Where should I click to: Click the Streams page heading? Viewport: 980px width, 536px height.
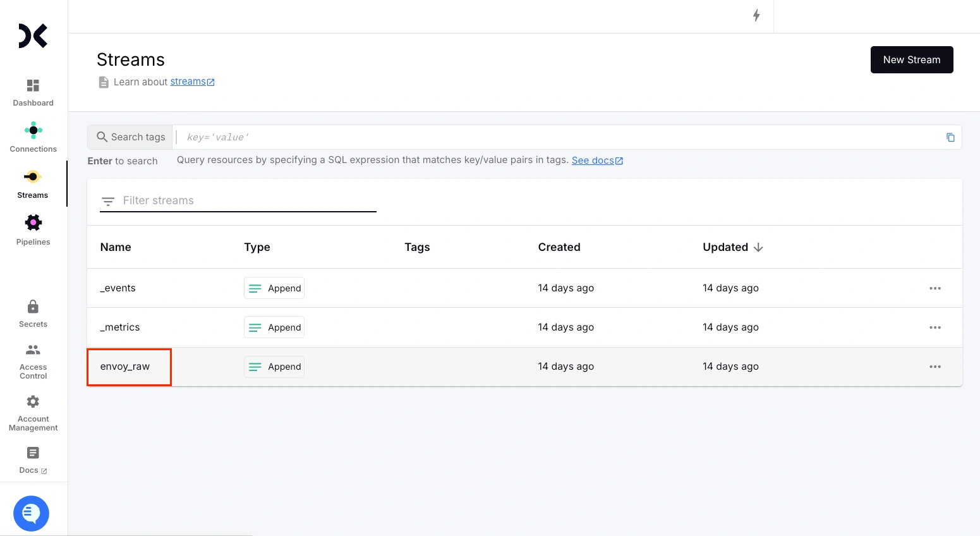point(131,59)
